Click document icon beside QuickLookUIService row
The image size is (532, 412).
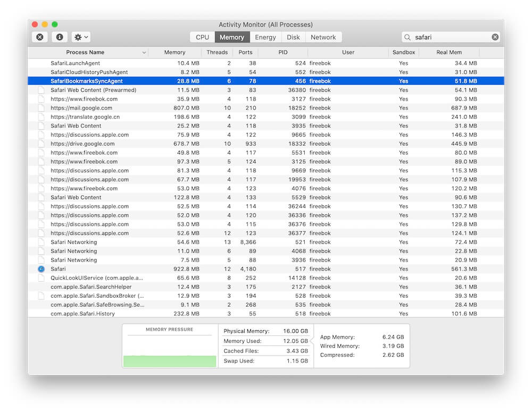pos(41,278)
